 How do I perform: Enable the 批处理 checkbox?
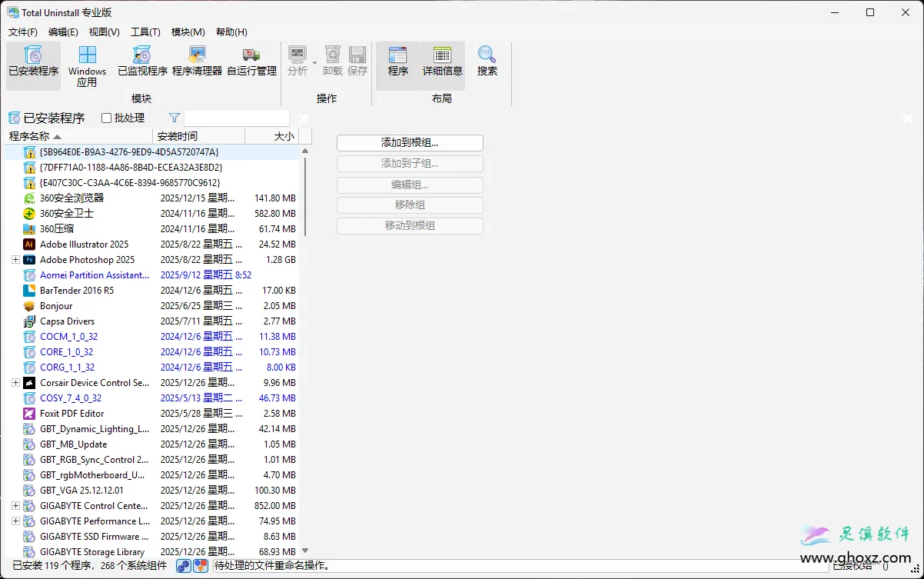(x=105, y=118)
